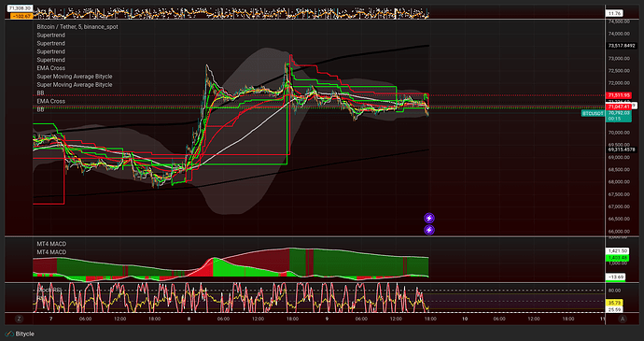Click the red 71,511.95 price label

pos(619,95)
